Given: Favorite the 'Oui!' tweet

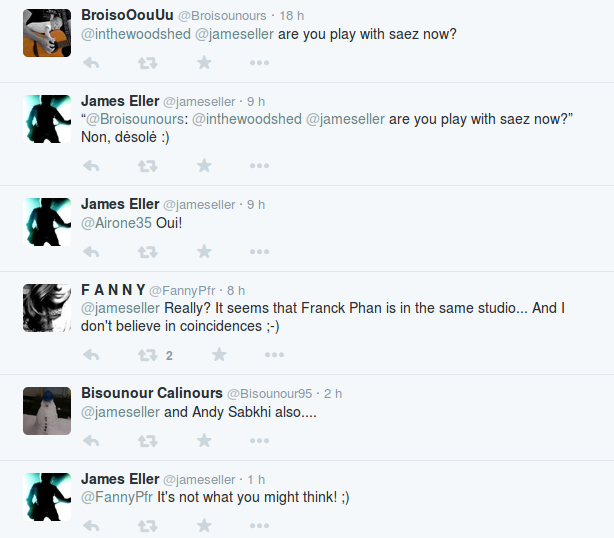Looking at the screenshot, I should click(204, 252).
